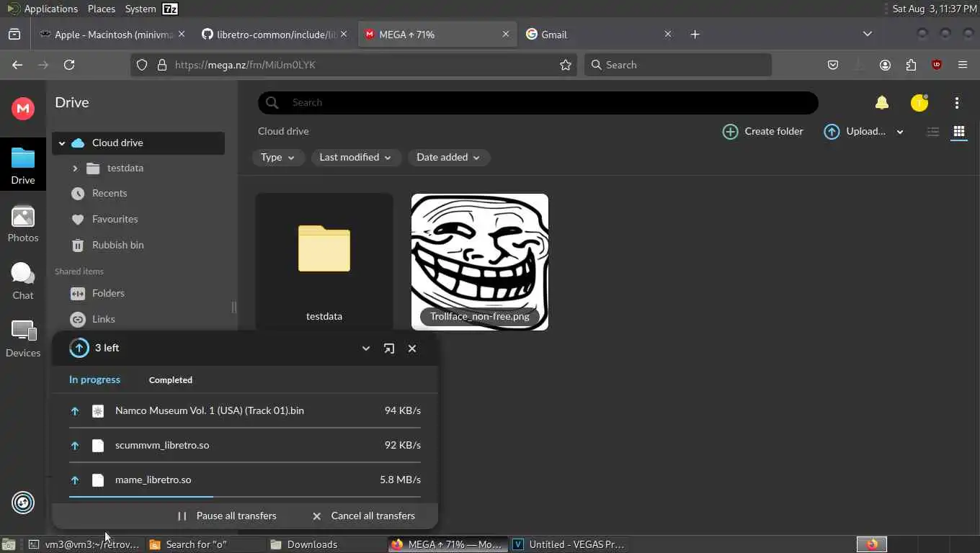Viewport: 980px width, 553px height.
Task: Open Firefox account icon
Action: point(885,65)
